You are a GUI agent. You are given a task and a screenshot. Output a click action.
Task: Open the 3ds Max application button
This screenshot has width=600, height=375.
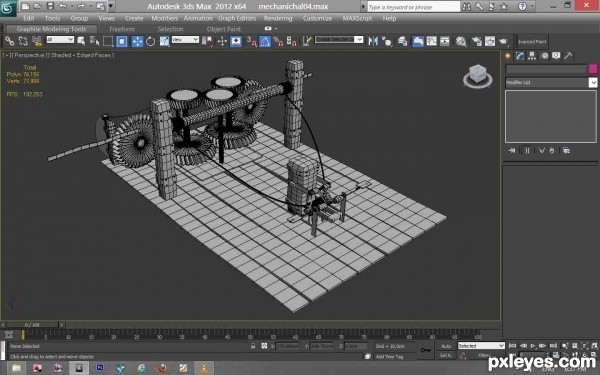7,8
